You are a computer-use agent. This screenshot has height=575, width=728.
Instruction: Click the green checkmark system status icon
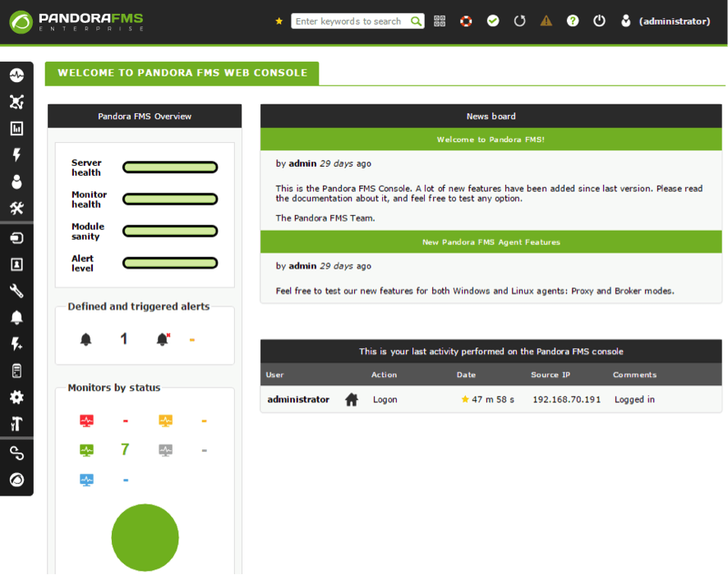click(493, 21)
